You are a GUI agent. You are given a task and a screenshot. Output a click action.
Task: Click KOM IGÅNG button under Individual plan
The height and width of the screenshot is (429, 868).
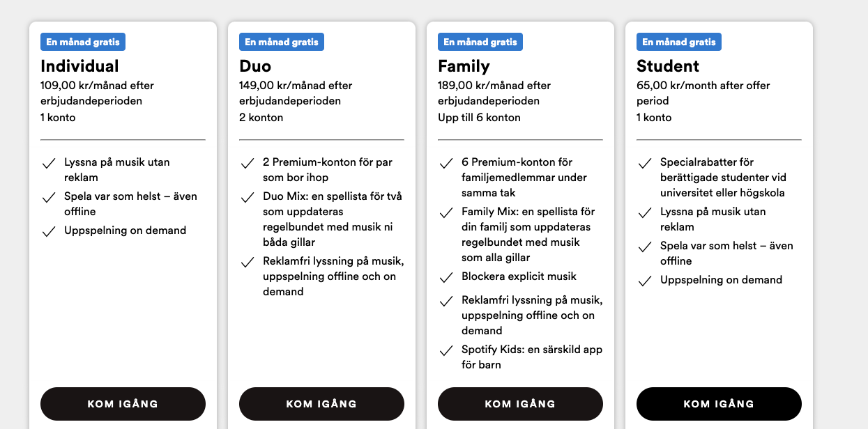pyautogui.click(x=123, y=404)
